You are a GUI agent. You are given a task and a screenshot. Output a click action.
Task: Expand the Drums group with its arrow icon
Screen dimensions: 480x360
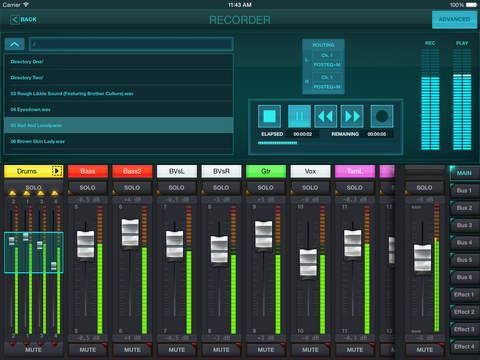tap(57, 171)
